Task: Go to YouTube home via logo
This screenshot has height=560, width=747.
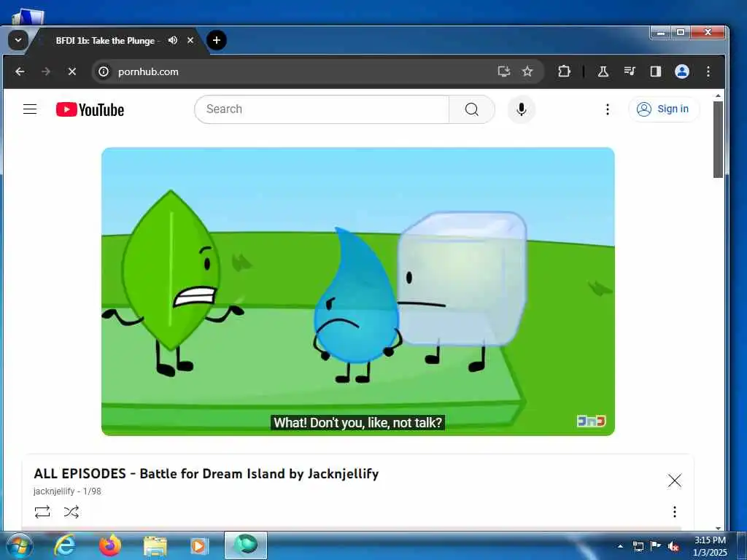Action: [90, 109]
